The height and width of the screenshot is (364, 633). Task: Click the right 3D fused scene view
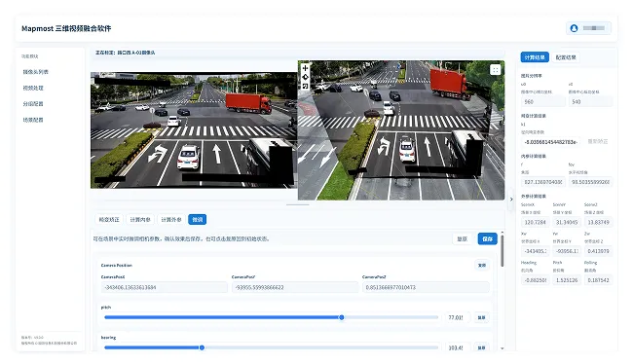(x=401, y=130)
